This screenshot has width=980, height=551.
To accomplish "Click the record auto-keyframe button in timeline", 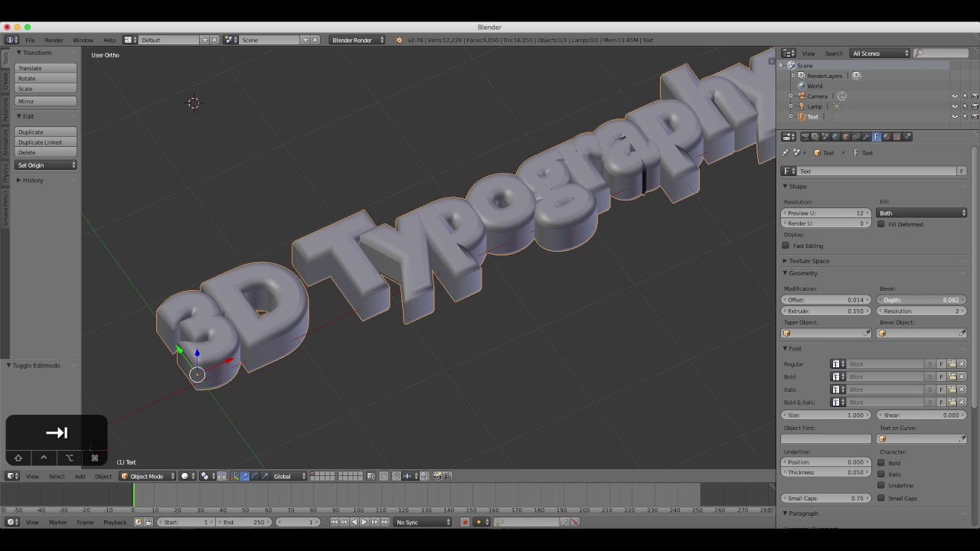I will (465, 522).
